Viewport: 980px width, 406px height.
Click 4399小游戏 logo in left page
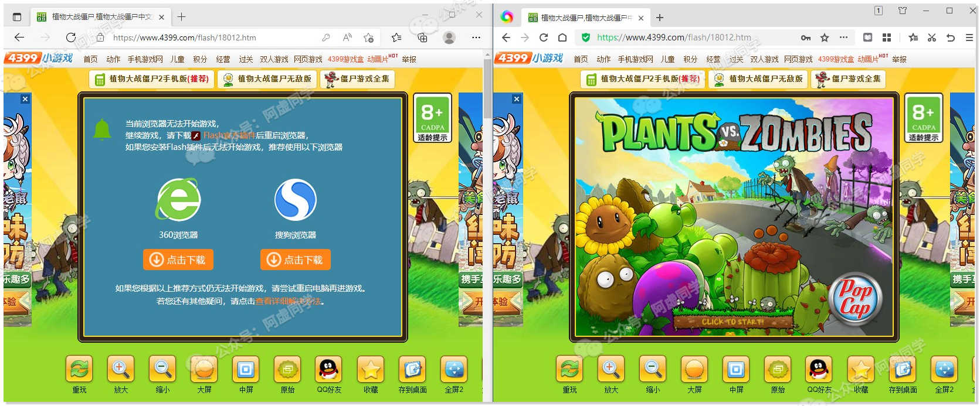[39, 59]
